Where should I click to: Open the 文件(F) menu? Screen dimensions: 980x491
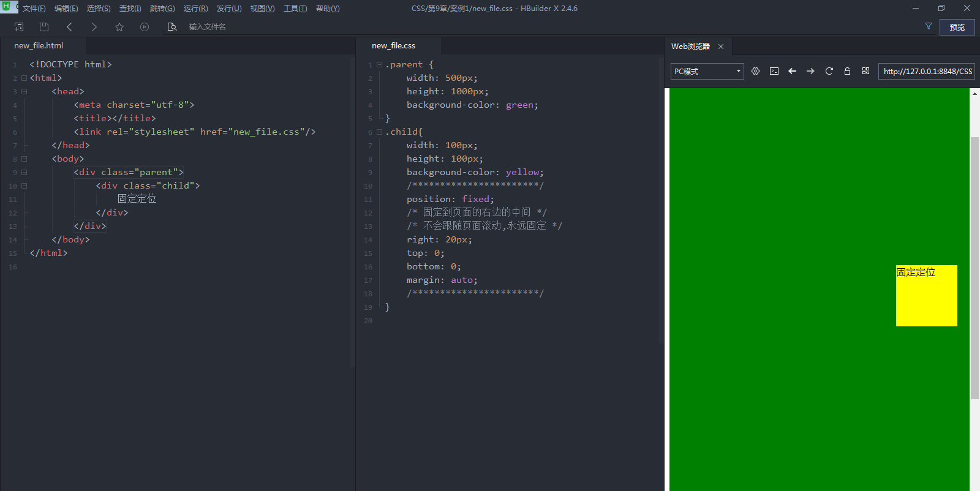pos(34,9)
